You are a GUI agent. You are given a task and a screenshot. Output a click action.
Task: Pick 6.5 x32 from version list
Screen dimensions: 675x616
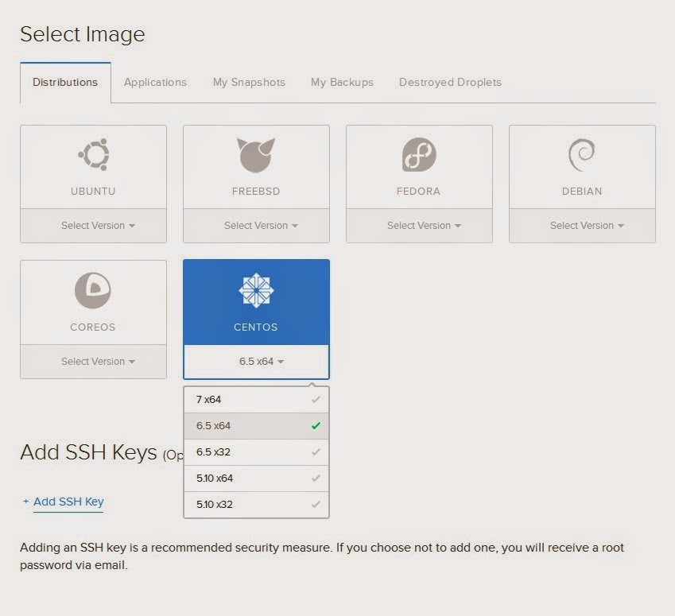(256, 452)
